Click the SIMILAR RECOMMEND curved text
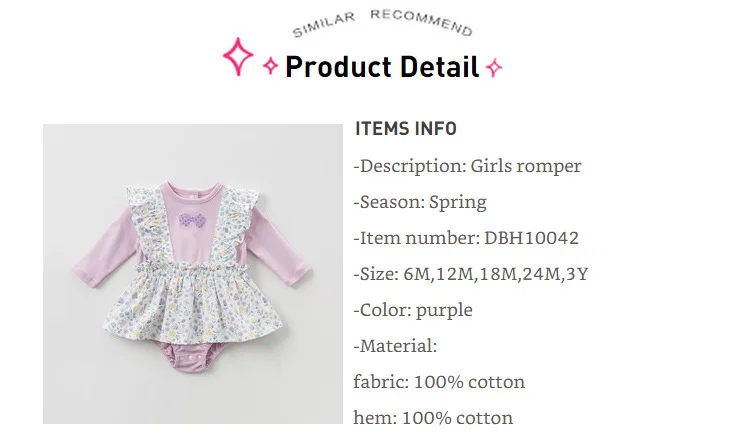The width and height of the screenshot is (750, 439). pos(382,22)
